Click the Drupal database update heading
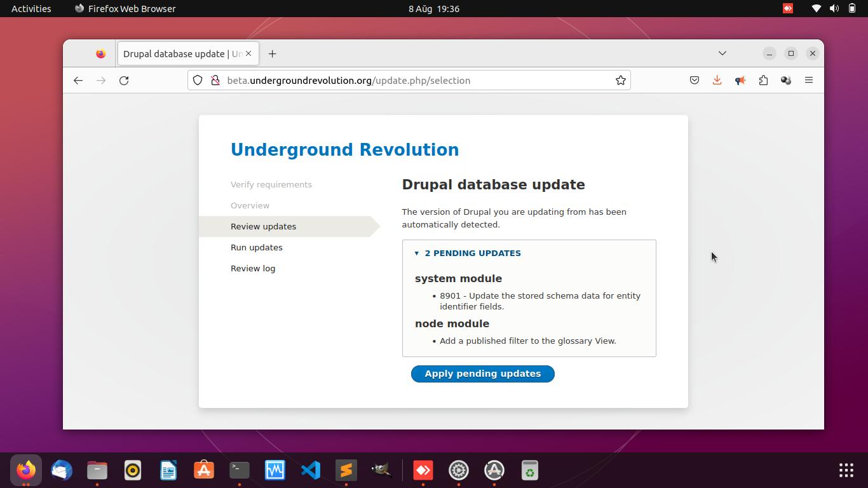The image size is (868, 488). click(x=494, y=184)
